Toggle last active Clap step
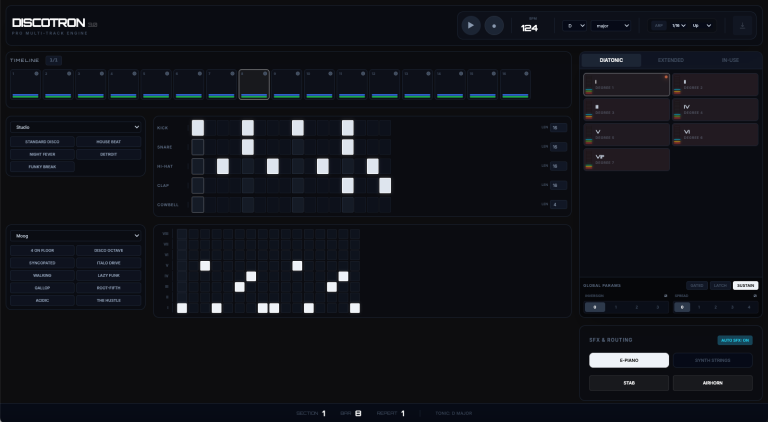768x422 pixels. coord(385,186)
